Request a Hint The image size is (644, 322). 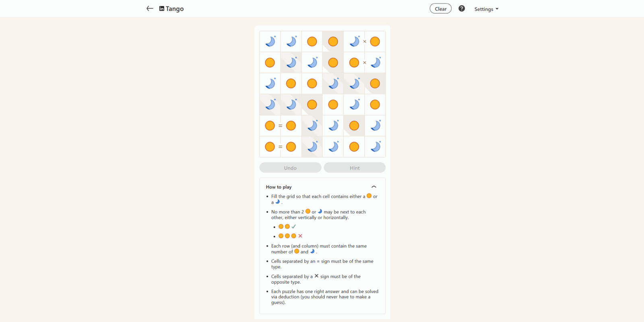click(x=355, y=168)
